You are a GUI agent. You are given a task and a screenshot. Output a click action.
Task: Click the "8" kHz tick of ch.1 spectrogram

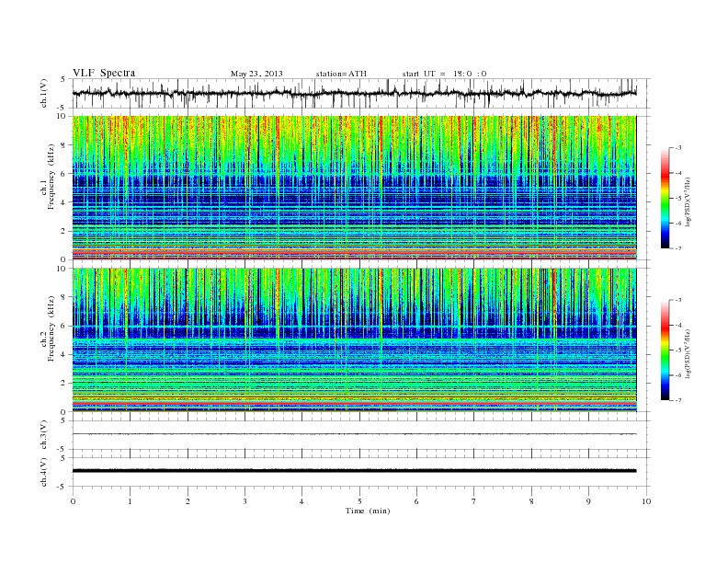pos(63,145)
